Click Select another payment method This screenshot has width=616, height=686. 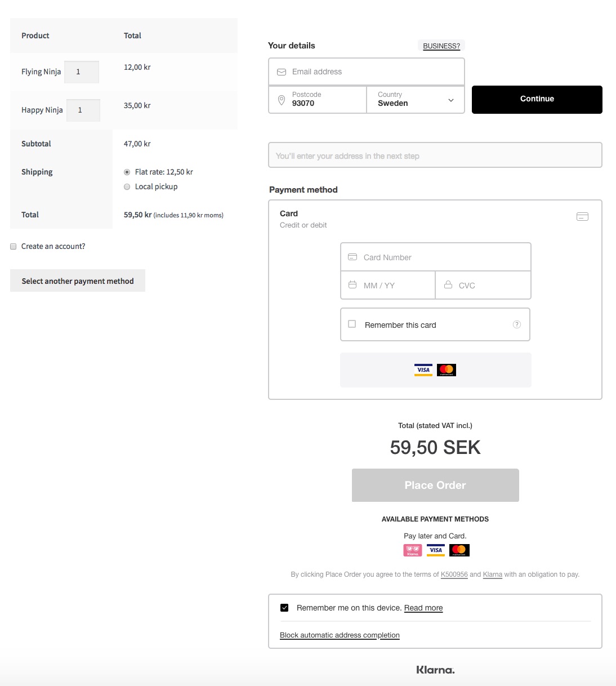coord(77,280)
